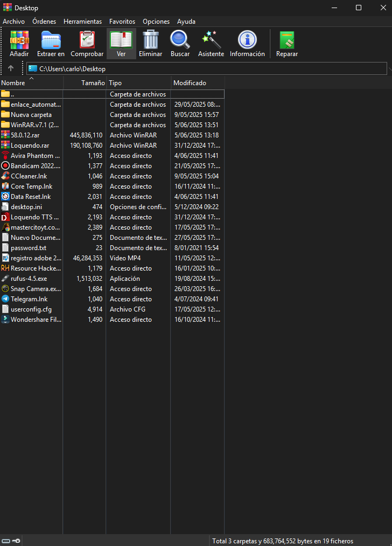This screenshot has width=392, height=546.
Task: Select the registro adobe 2... video
Action: tap(112, 258)
